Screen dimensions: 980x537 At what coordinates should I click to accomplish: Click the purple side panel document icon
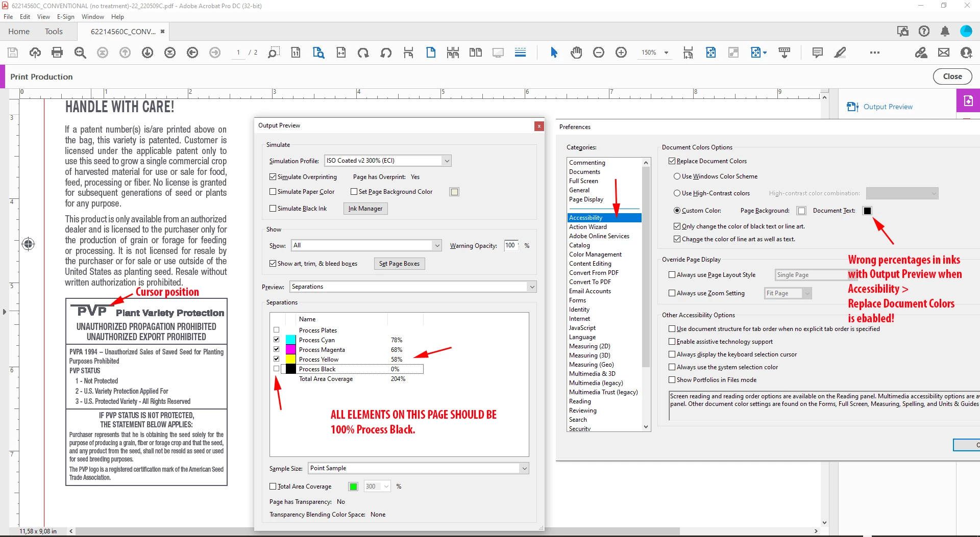point(968,101)
